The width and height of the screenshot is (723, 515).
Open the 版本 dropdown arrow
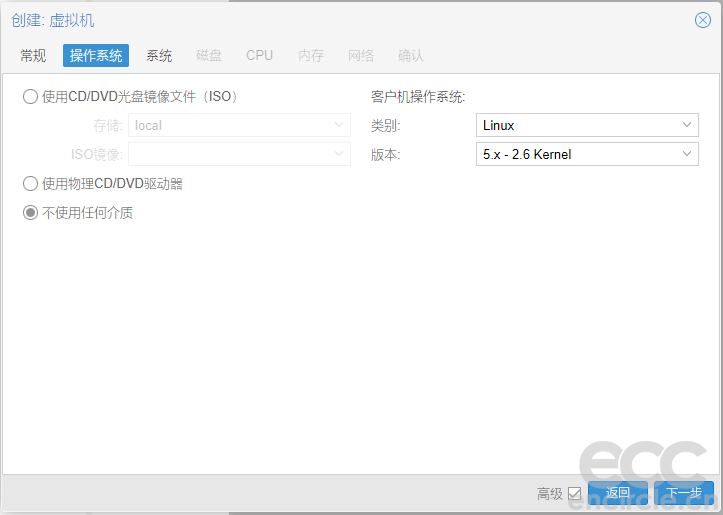point(687,154)
